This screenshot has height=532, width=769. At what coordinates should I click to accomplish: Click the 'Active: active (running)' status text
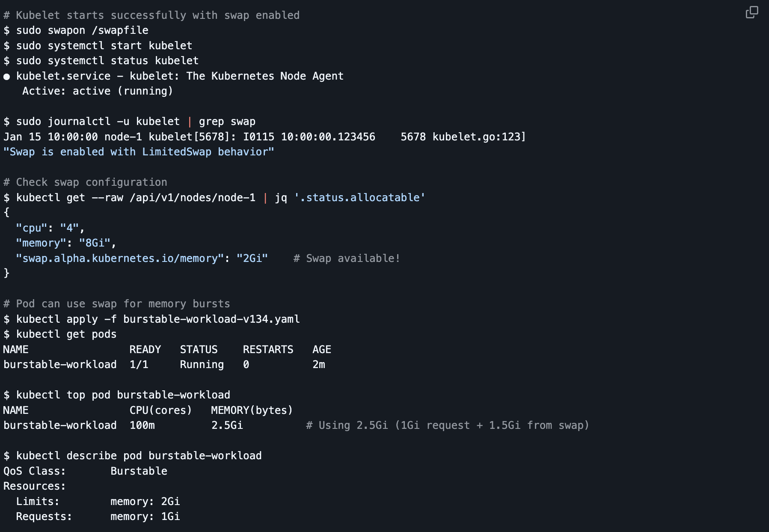(98, 91)
